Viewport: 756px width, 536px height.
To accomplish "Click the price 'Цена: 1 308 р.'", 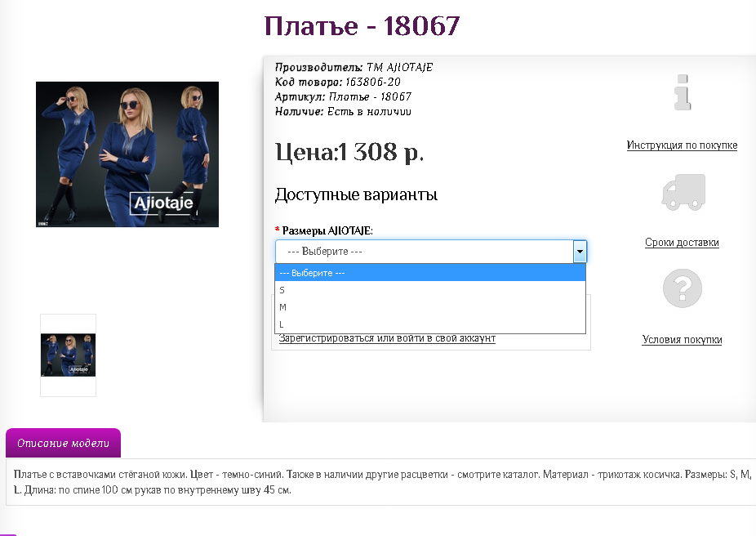I will tap(349, 152).
